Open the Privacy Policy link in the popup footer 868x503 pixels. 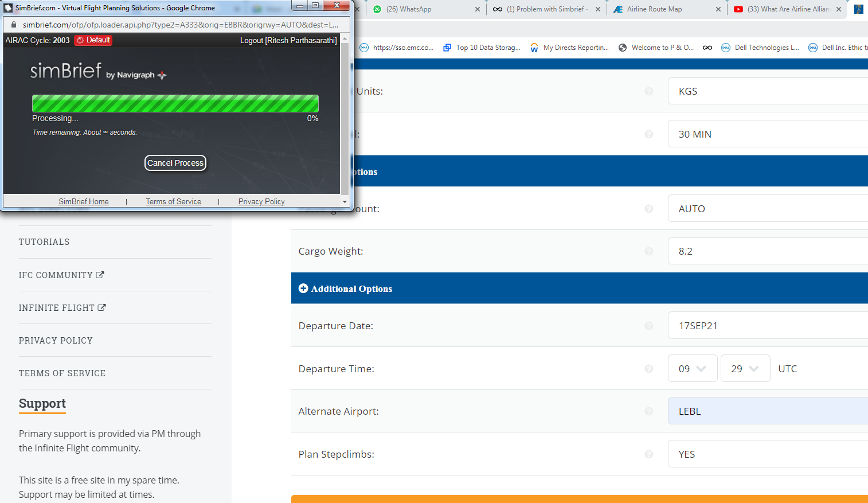pos(261,201)
